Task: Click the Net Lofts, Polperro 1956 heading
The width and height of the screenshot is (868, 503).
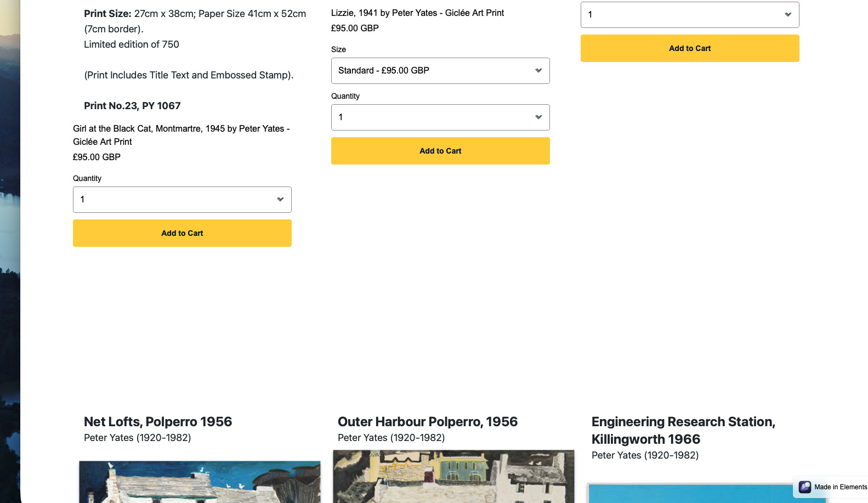Action: (x=158, y=422)
